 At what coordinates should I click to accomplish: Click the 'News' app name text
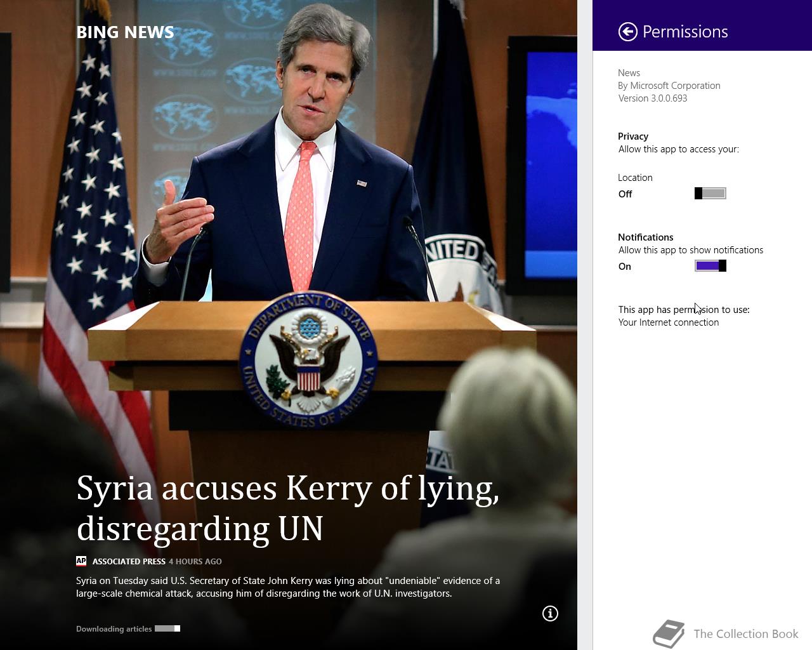coord(629,73)
